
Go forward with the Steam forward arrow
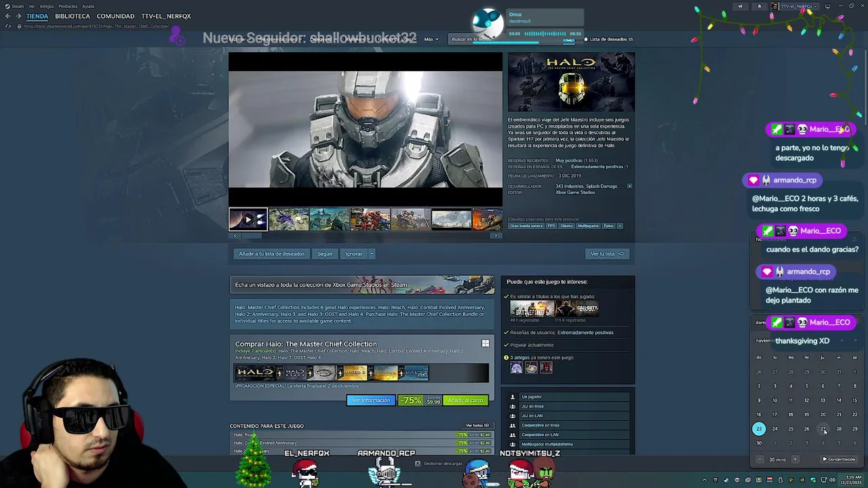tap(18, 16)
